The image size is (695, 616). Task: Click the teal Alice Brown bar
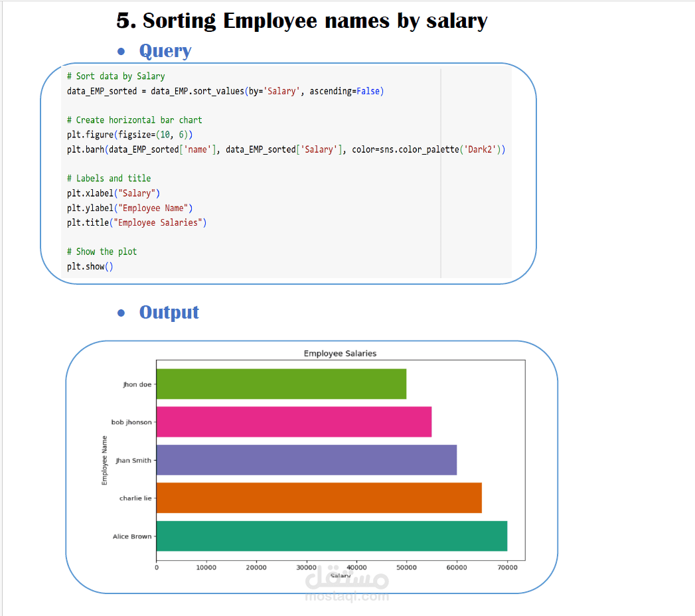coord(331,536)
